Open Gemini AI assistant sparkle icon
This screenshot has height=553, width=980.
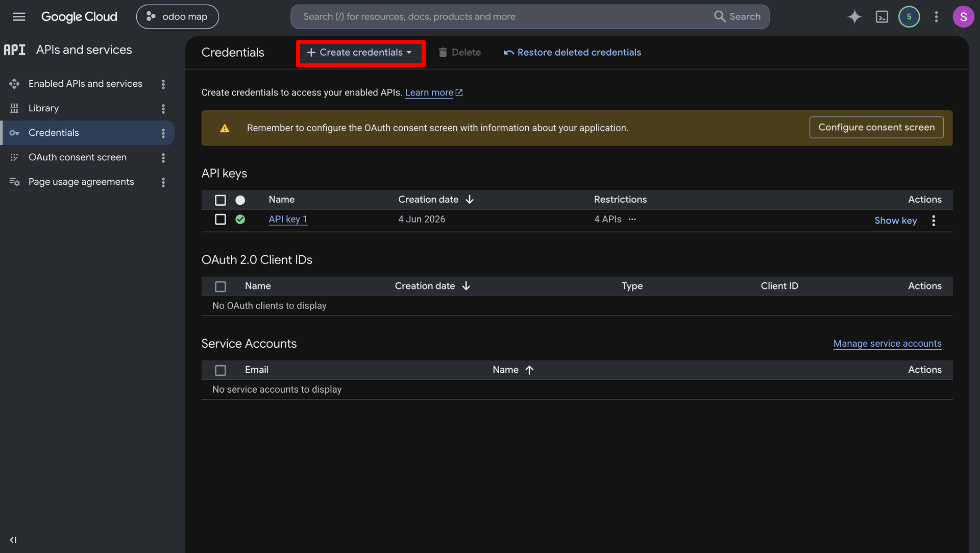click(854, 17)
